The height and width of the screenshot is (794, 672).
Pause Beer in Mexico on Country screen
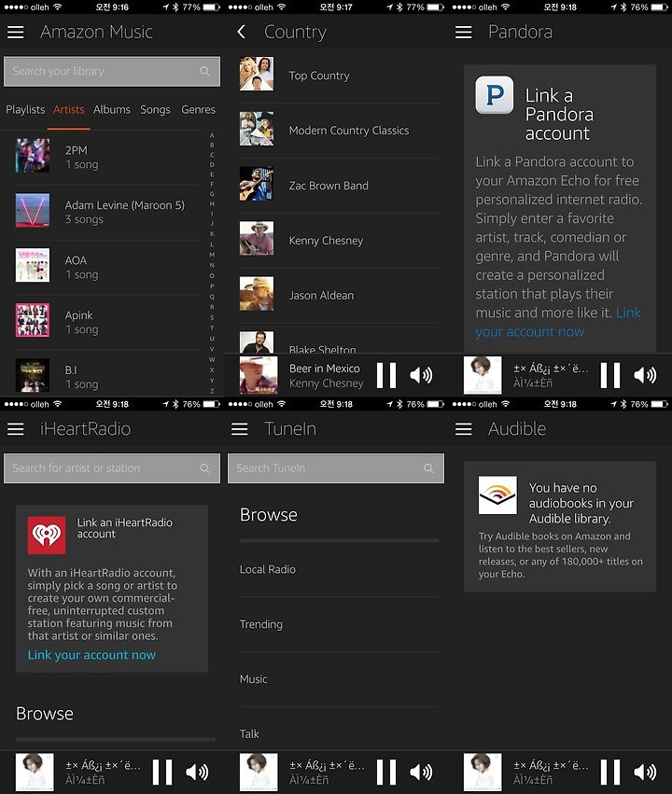386,375
